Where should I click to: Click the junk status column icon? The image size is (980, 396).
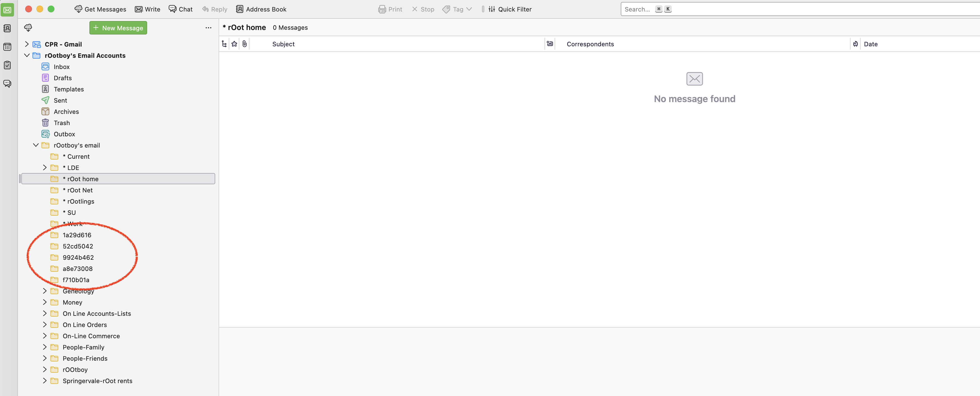click(x=855, y=44)
